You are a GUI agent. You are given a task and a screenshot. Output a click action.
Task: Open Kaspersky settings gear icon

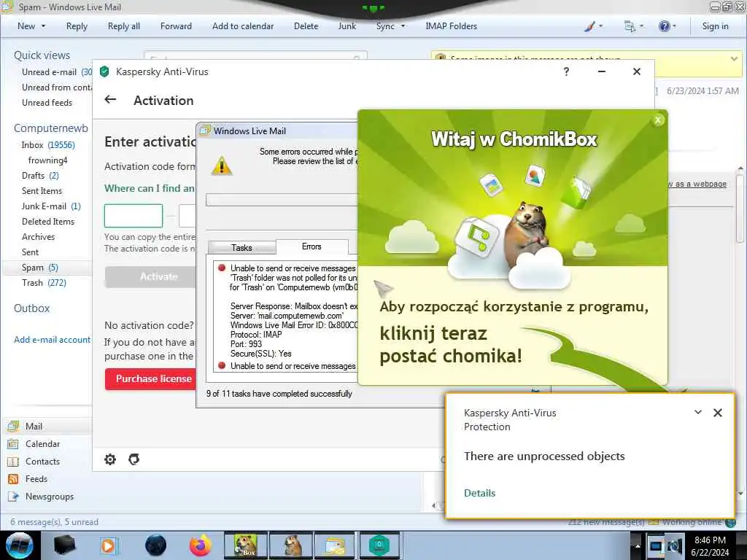click(110, 459)
